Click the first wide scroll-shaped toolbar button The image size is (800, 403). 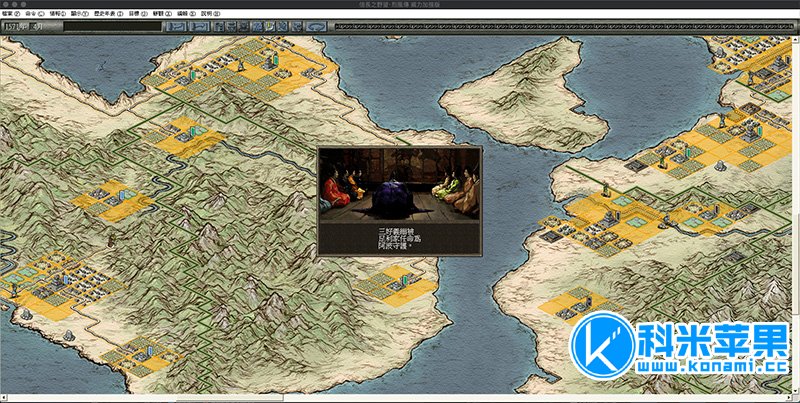pos(176,27)
